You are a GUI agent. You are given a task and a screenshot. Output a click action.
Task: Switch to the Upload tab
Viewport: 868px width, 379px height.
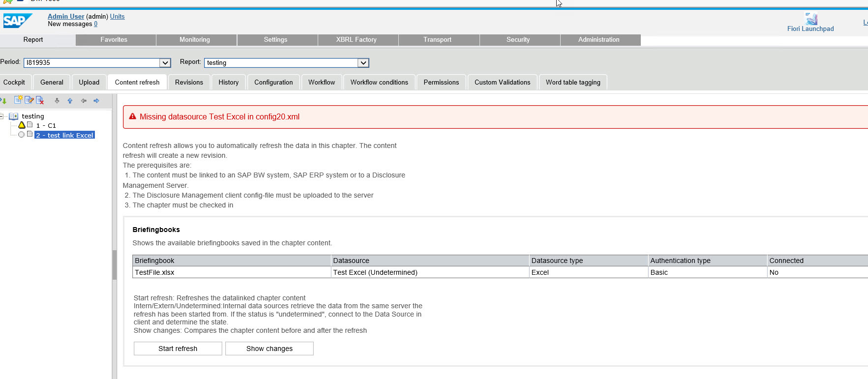(x=89, y=82)
